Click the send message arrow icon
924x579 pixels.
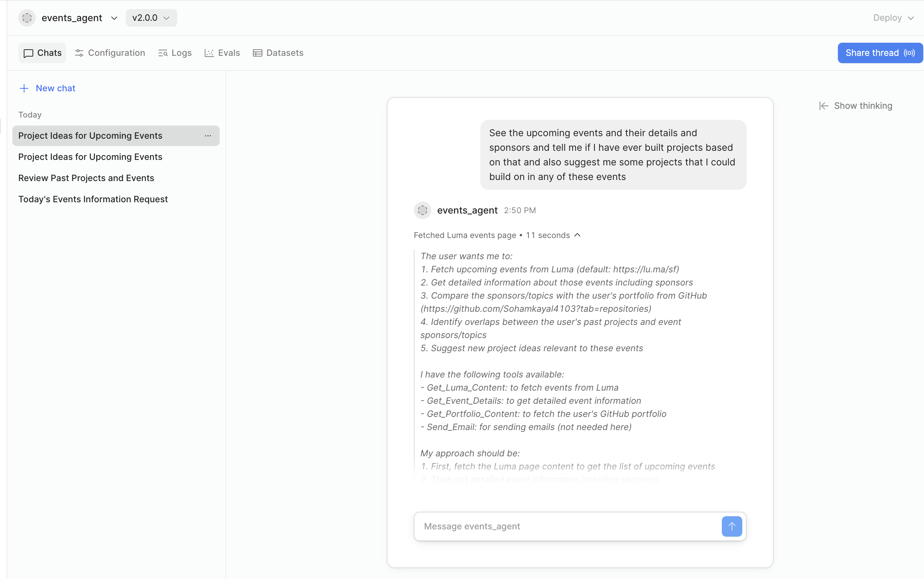pyautogui.click(x=731, y=526)
